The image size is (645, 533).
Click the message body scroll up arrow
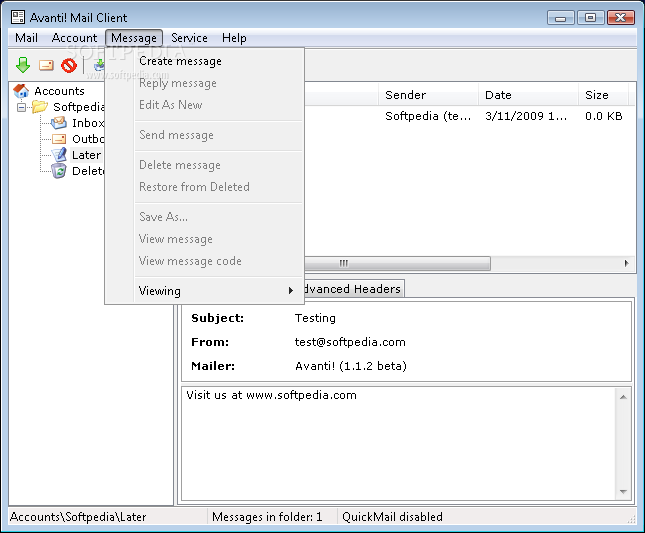623,397
